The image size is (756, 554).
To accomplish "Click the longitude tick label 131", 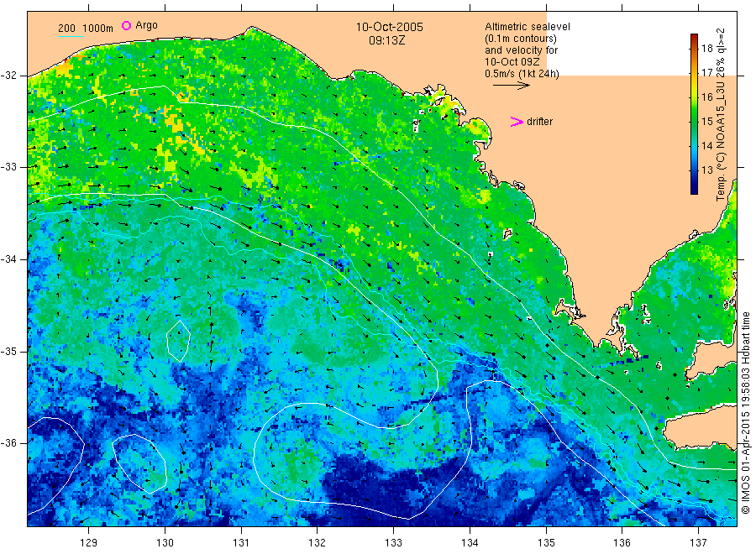I will tap(241, 543).
